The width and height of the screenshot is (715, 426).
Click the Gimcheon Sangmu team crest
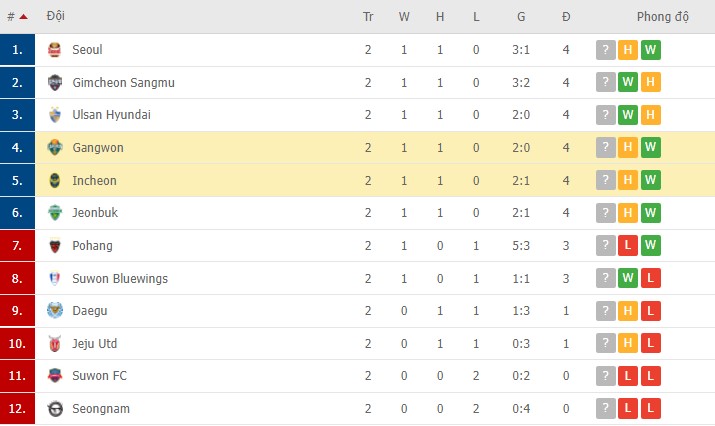(55, 83)
